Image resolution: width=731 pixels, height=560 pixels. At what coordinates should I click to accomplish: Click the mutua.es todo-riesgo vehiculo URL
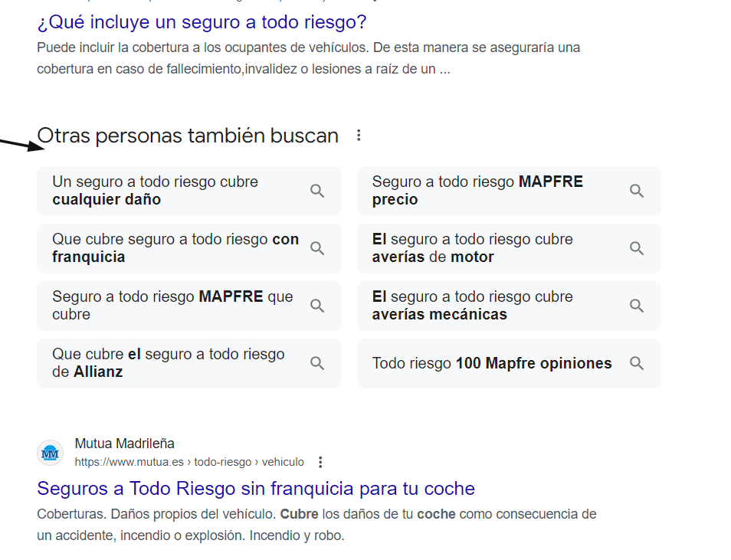189,462
